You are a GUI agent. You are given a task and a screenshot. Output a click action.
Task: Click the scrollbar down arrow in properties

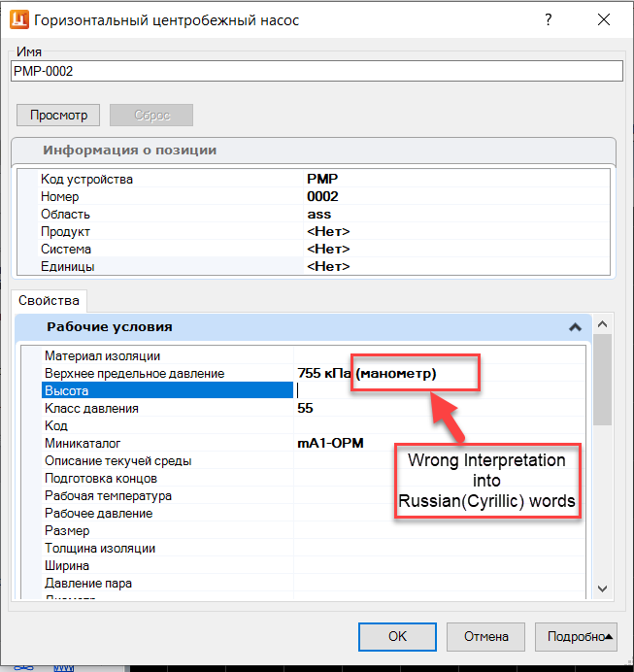pyautogui.click(x=602, y=588)
